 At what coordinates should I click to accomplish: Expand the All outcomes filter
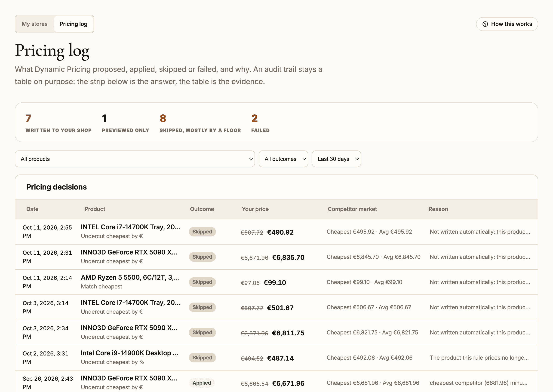pyautogui.click(x=283, y=159)
